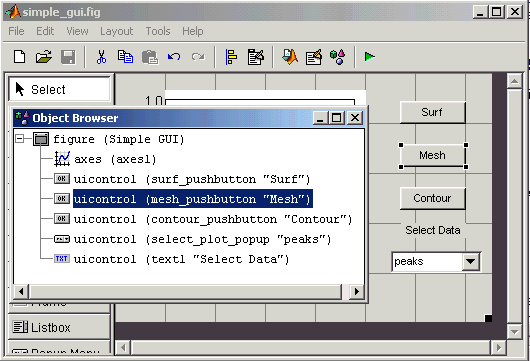Close the Object Browser window

[x=355, y=118]
